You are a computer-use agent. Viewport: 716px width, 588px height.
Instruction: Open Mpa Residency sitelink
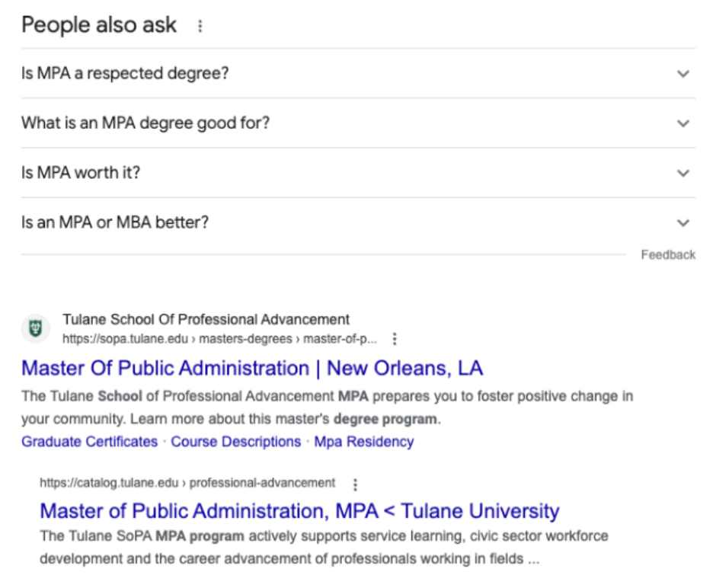364,442
